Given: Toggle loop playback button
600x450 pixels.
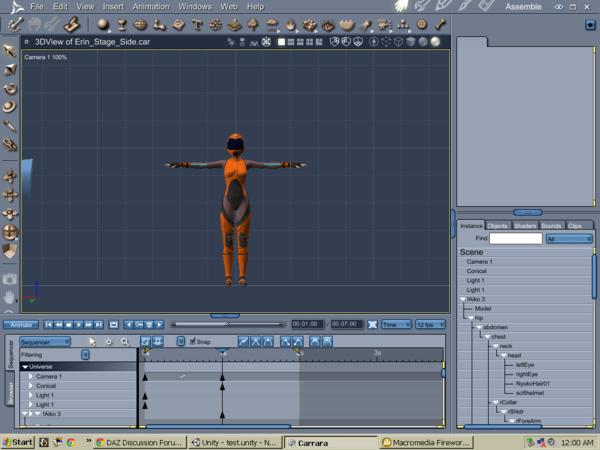Looking at the screenshot, I should coord(113,324).
